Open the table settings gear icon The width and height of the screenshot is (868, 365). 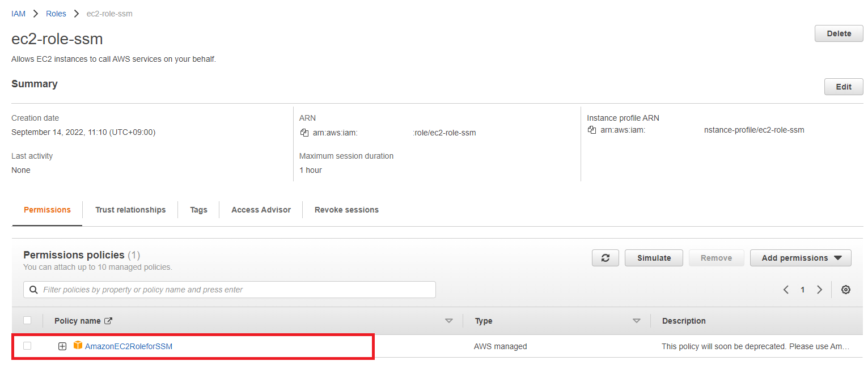[x=846, y=290]
